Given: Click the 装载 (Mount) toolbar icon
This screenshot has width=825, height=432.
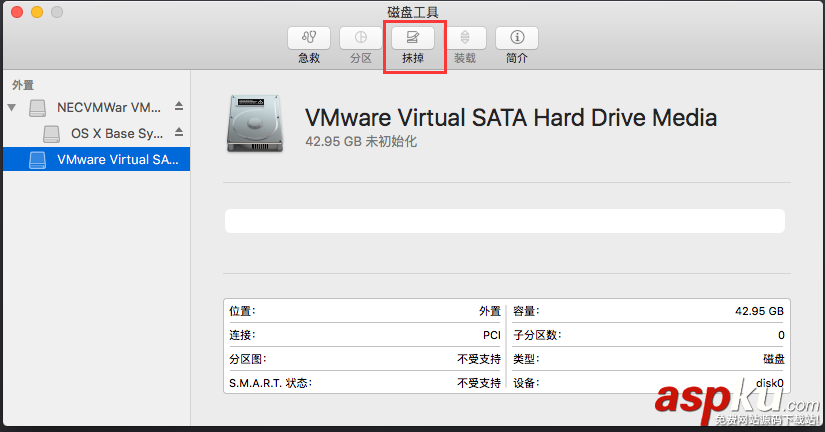Looking at the screenshot, I should [465, 38].
